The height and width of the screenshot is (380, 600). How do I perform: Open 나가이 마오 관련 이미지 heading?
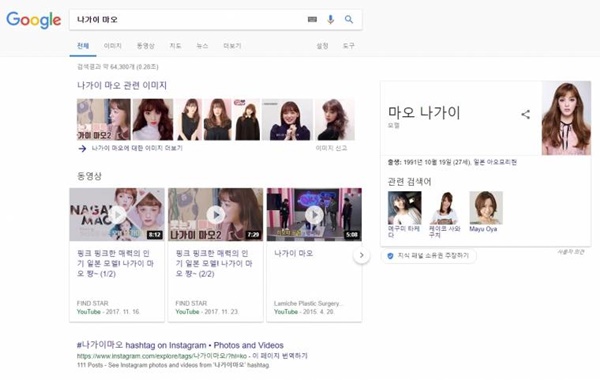point(122,85)
